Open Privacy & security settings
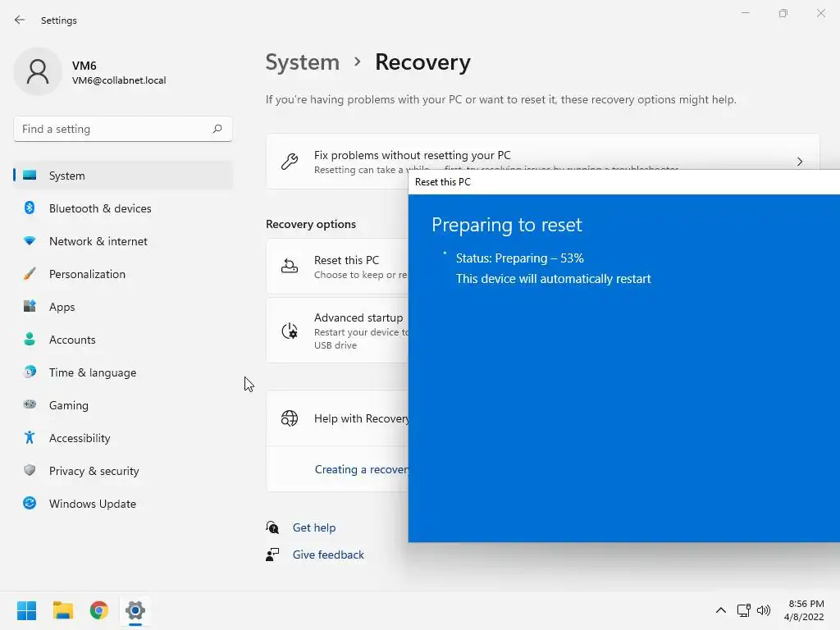The width and height of the screenshot is (840, 630). click(x=123, y=471)
